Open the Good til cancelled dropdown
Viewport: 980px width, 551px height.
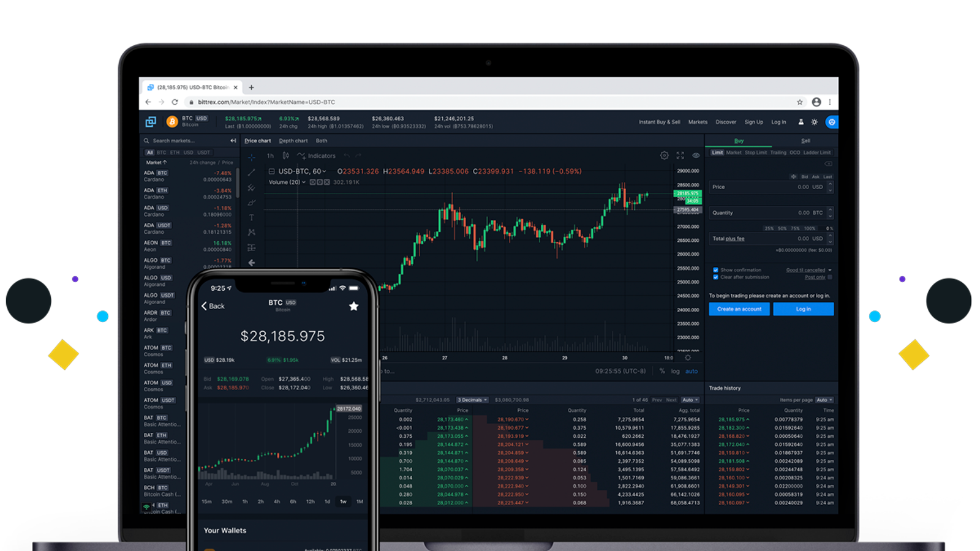click(809, 270)
